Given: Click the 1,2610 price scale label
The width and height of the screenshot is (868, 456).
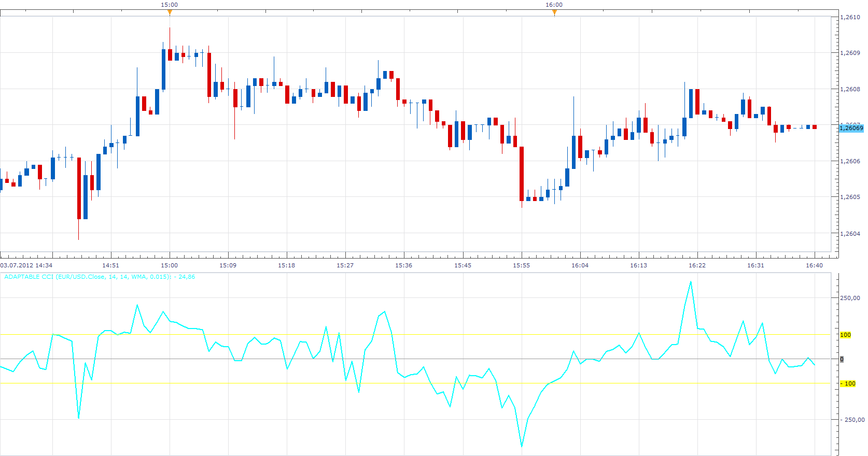Looking at the screenshot, I should coord(850,17).
